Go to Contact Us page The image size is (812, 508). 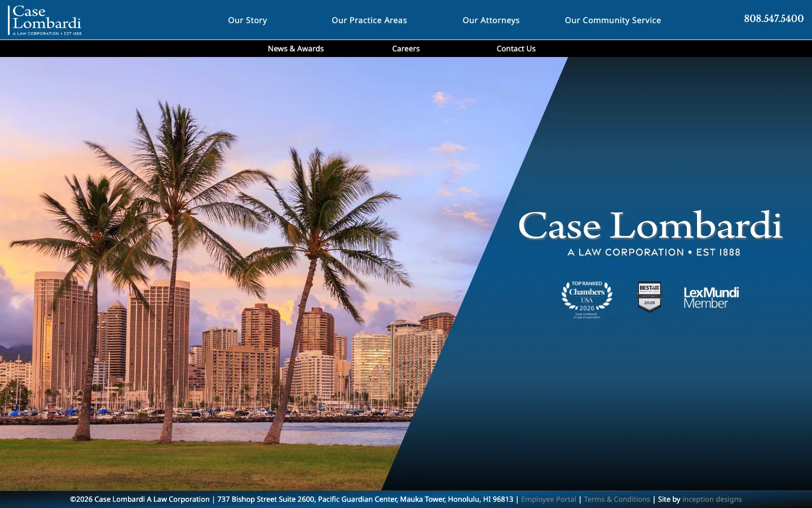coord(516,49)
